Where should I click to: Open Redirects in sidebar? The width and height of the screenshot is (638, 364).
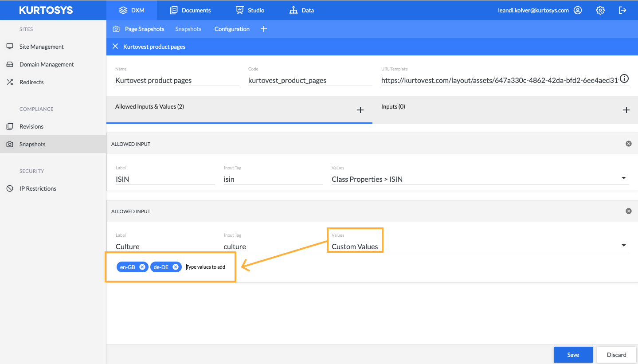[53, 82]
